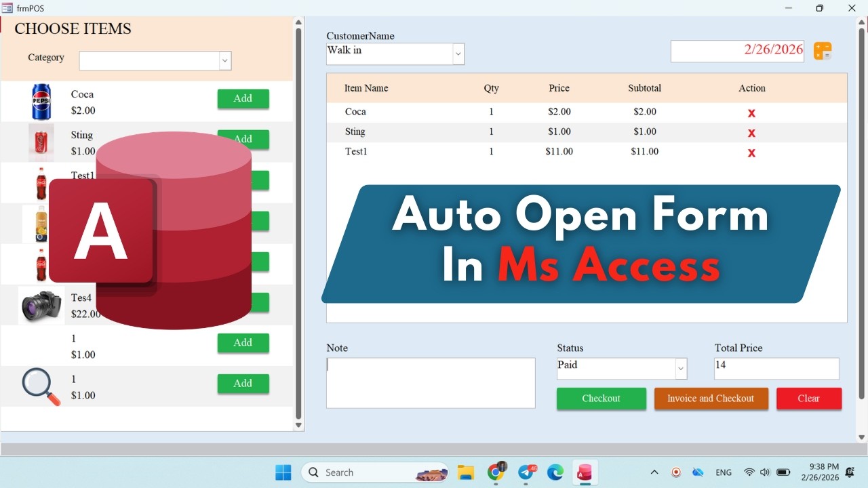Click the battery icon in system tray
Image resolution: width=868 pixels, height=488 pixels.
tap(783, 472)
